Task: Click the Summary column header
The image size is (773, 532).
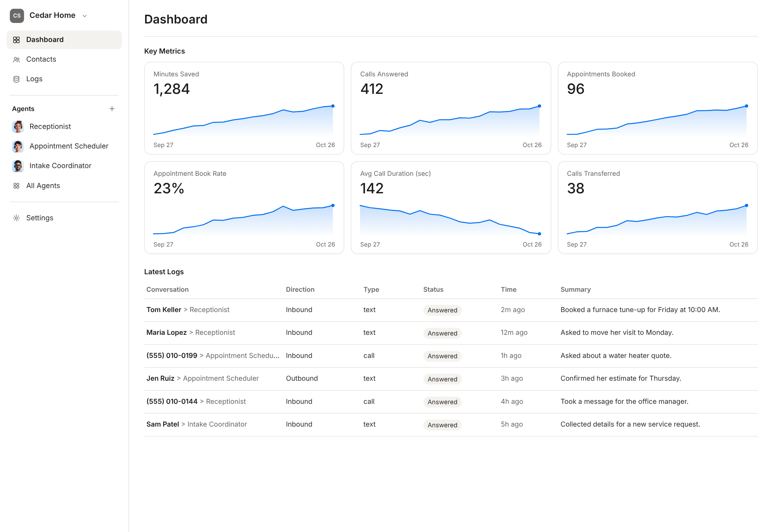Action: (x=575, y=290)
